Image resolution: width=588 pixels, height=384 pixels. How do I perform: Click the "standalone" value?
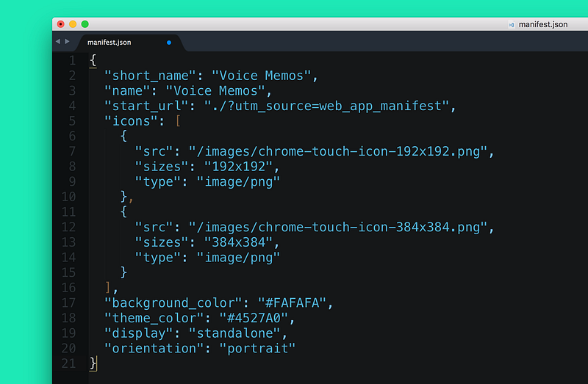point(234,333)
